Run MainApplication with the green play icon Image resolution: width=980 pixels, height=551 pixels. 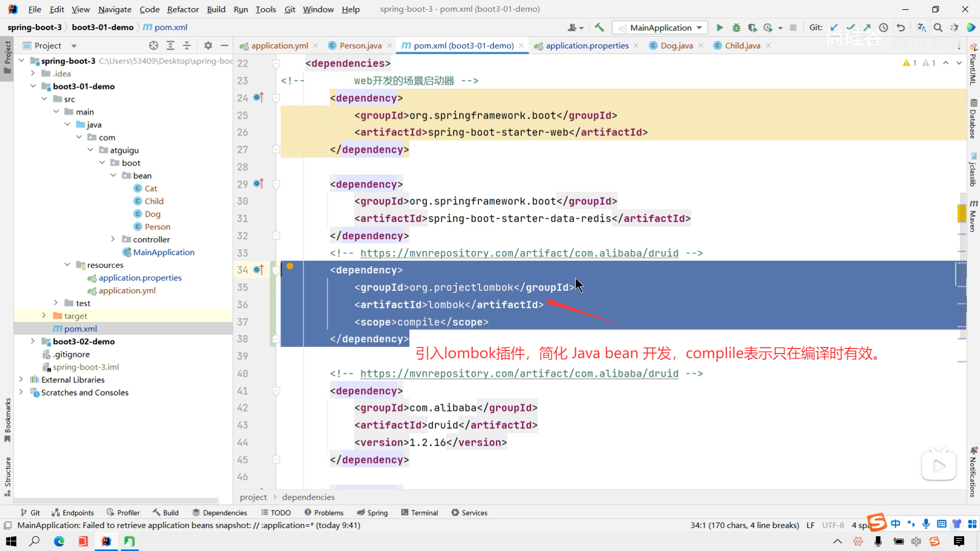coord(720,28)
